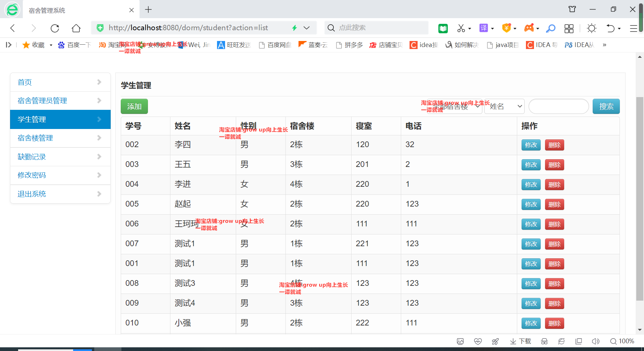
Task: Expand the undo arrow dropdown in toolbar
Action: 619,29
